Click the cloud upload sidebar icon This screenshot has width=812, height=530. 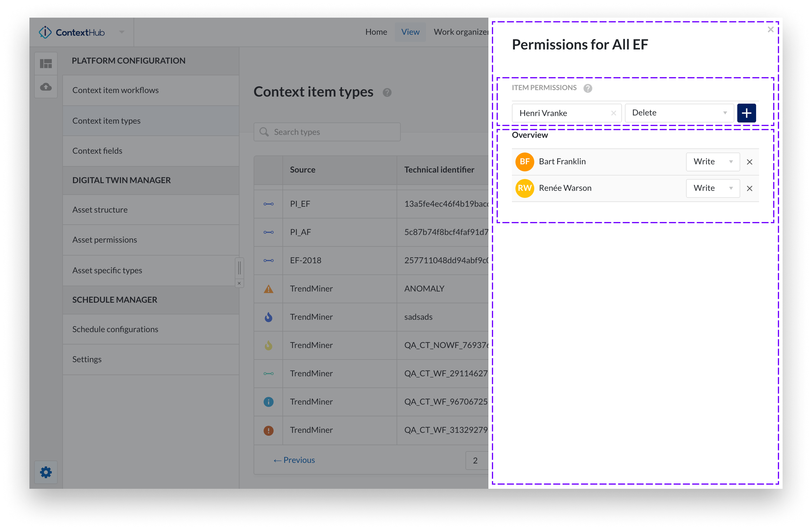(x=46, y=87)
